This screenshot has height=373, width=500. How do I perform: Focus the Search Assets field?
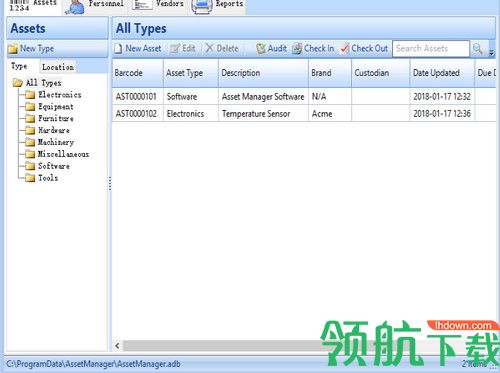coord(431,49)
